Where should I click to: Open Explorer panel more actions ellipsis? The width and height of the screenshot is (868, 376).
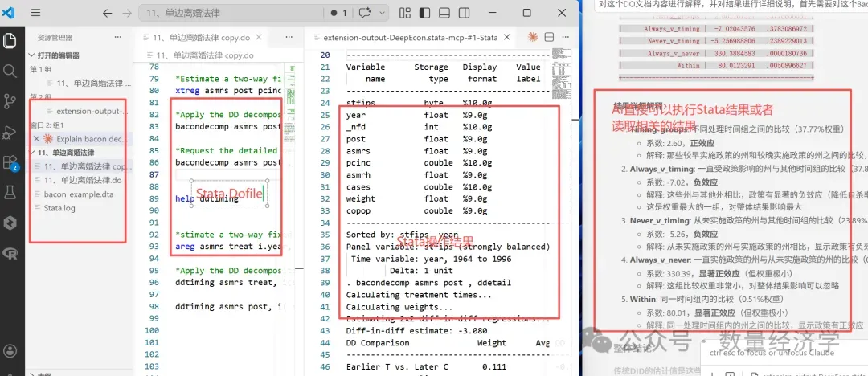click(x=117, y=37)
